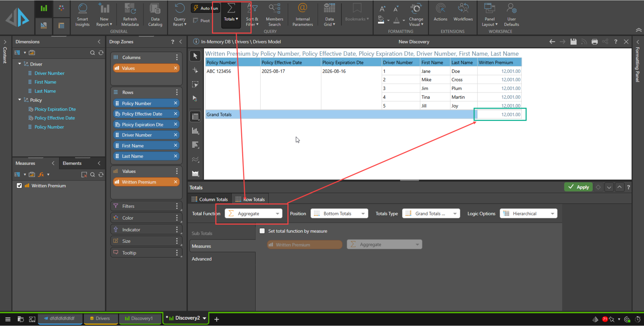Select the Advanced section in Totals
Image resolution: width=644 pixels, height=326 pixels.
(x=202, y=259)
